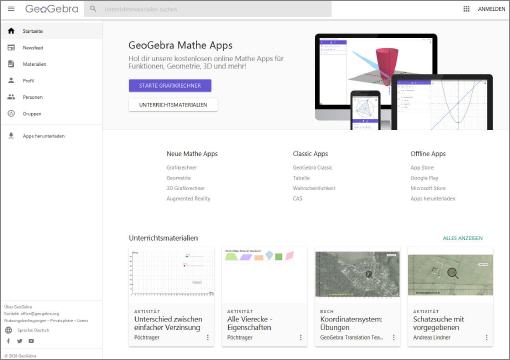This screenshot has height=360, width=510.
Task: Open the YouTube icon in footer
Action: point(31,341)
